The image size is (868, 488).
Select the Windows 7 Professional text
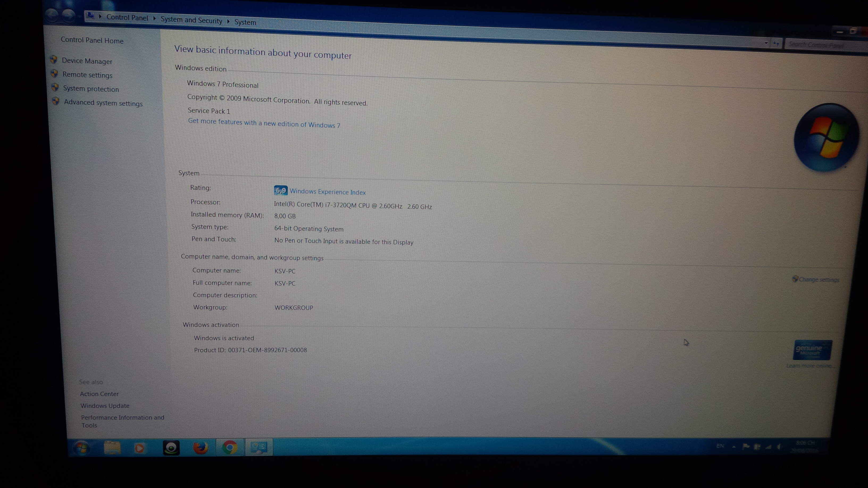coord(223,84)
